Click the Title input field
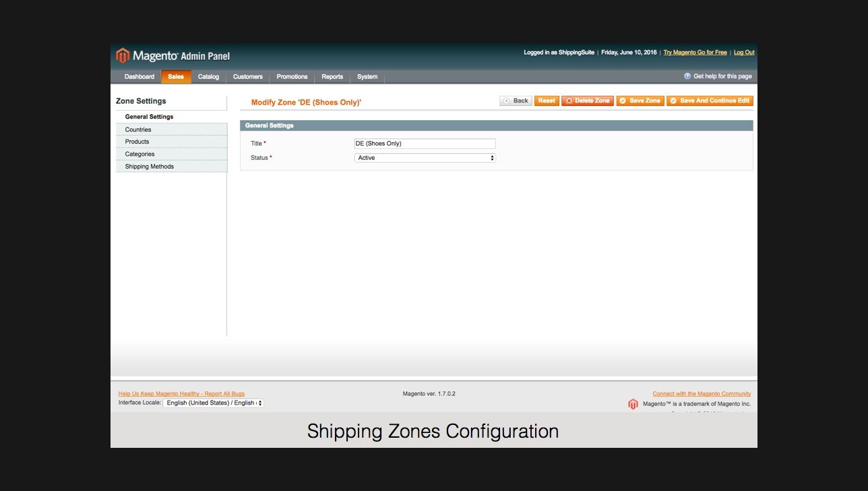The image size is (868, 491). 425,144
